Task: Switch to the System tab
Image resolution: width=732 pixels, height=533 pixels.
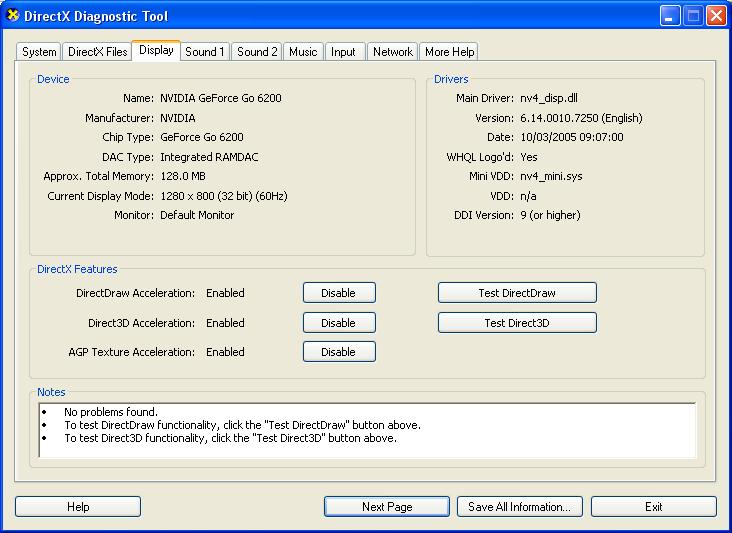Action: [x=40, y=52]
